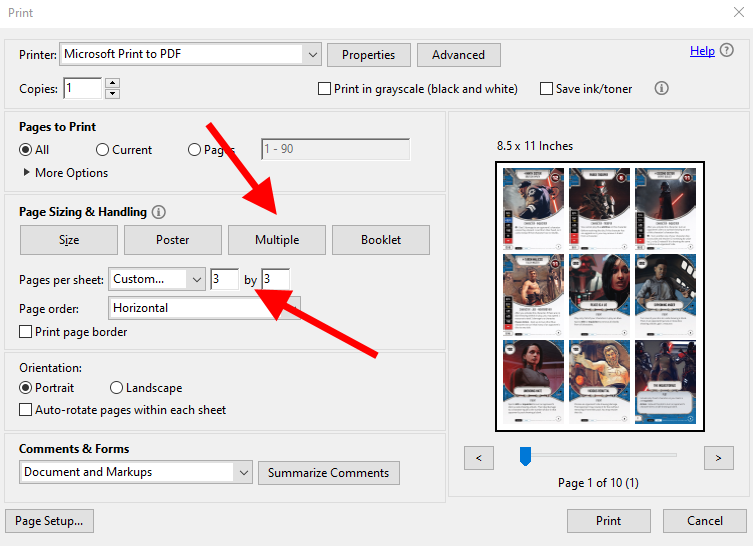Enable Save ink/toner checkbox
The height and width of the screenshot is (546, 753).
pos(546,89)
